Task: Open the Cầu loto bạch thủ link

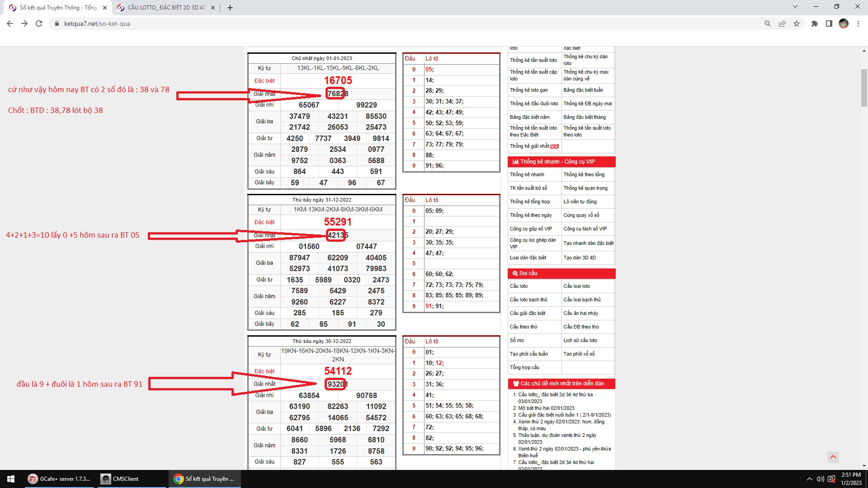Action: tap(528, 300)
